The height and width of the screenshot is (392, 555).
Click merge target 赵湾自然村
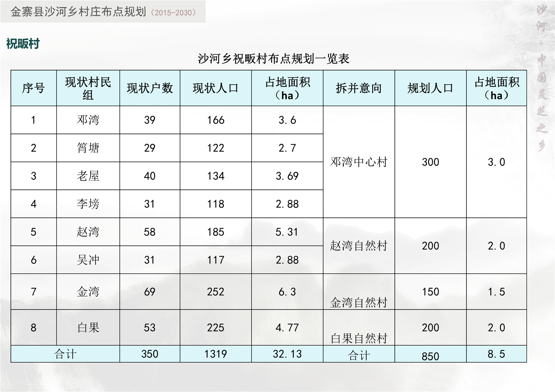359,246
